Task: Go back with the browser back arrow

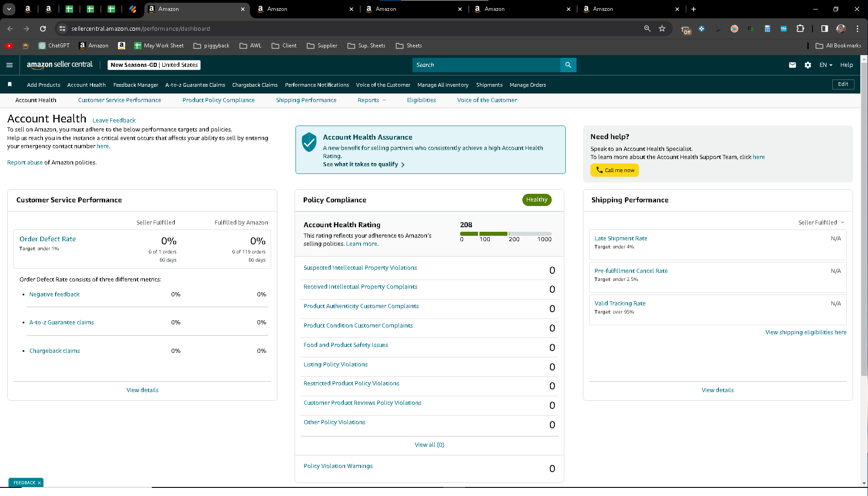Action: tap(10, 28)
